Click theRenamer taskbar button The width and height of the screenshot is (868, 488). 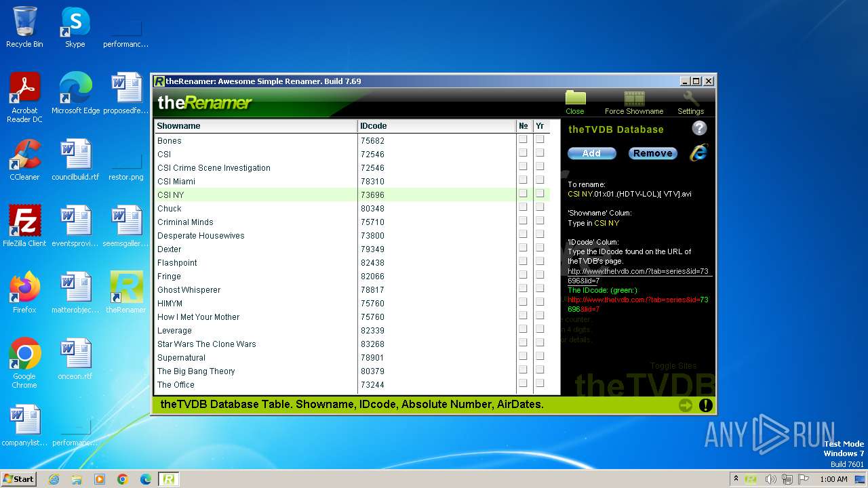point(169,479)
